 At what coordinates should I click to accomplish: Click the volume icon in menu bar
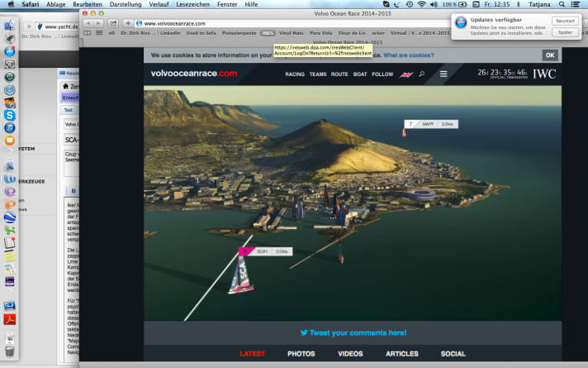[x=434, y=4]
